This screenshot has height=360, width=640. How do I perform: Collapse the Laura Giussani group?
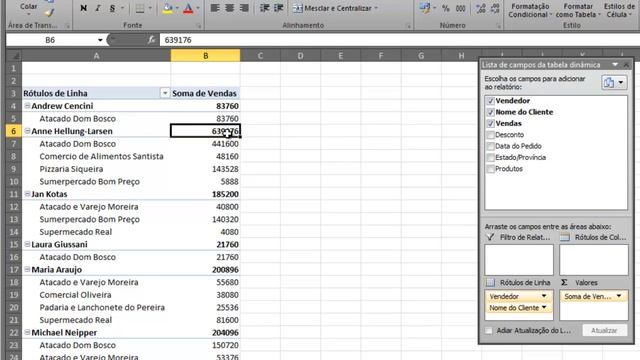[x=27, y=244]
